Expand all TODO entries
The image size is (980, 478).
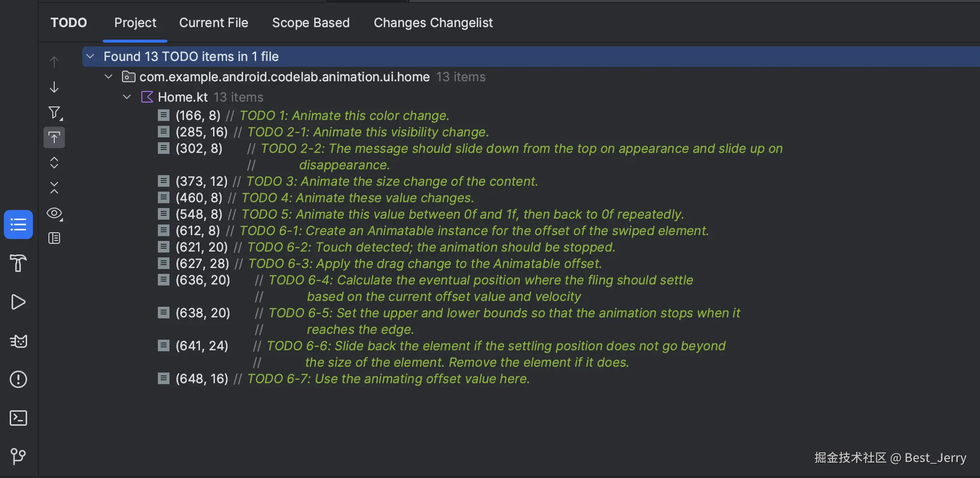54,163
